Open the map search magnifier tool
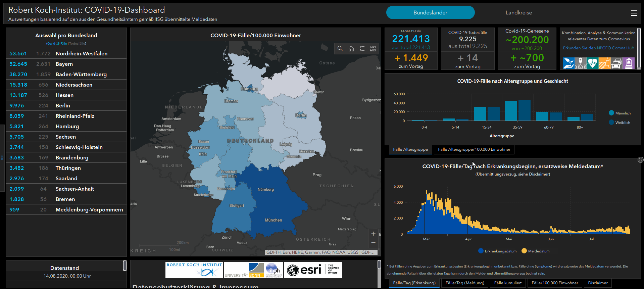The width and height of the screenshot is (644, 289). click(x=340, y=49)
